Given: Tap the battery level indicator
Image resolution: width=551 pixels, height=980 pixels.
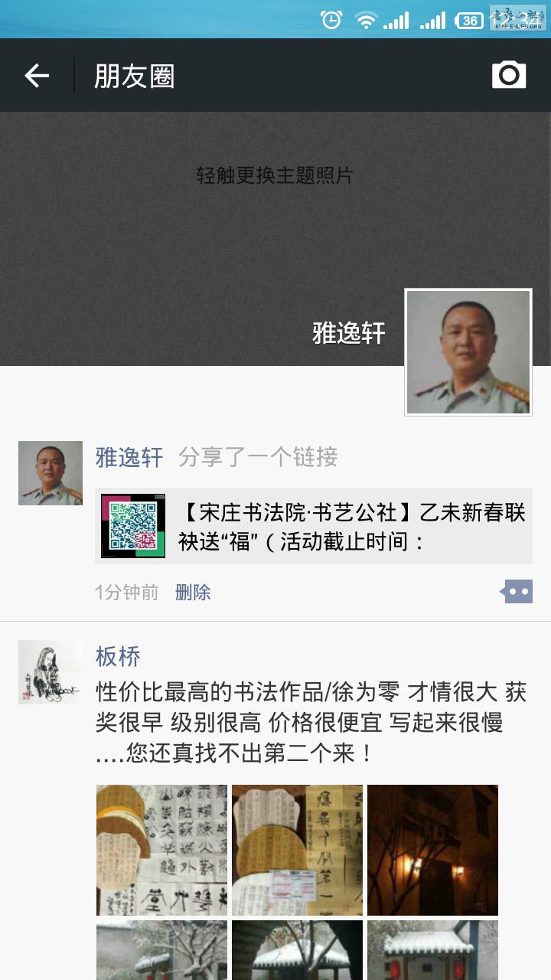Looking at the screenshot, I should pos(470,21).
